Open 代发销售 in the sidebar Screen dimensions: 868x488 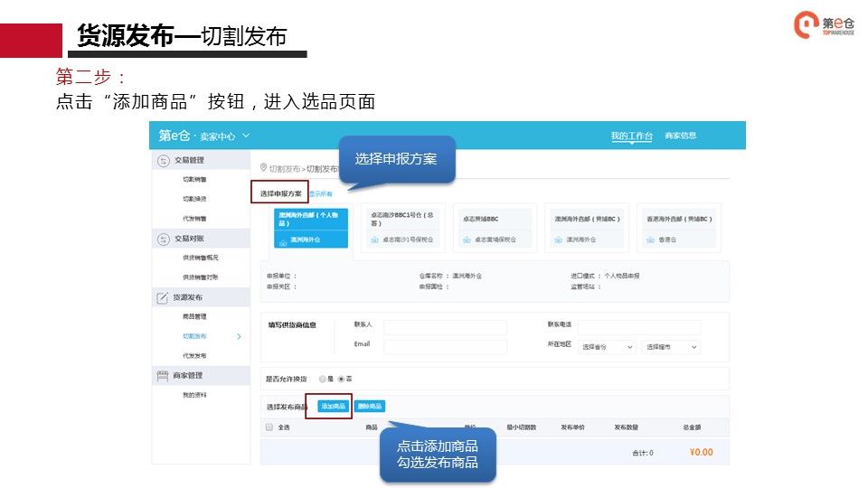tap(194, 219)
